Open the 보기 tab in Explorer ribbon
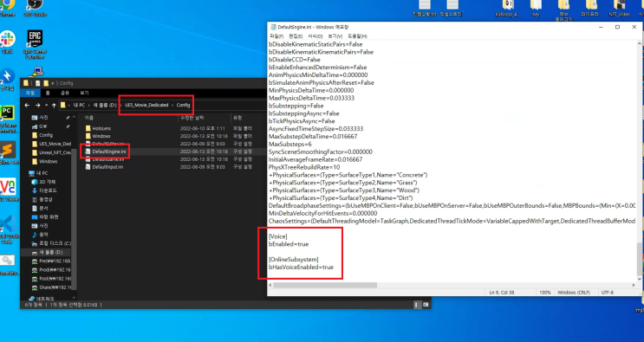644x342 pixels. pos(84,94)
